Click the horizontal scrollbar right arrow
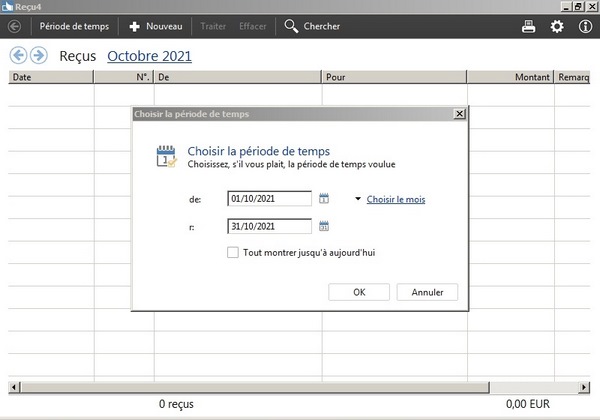Image resolution: width=600 pixels, height=420 pixels. coord(584,387)
